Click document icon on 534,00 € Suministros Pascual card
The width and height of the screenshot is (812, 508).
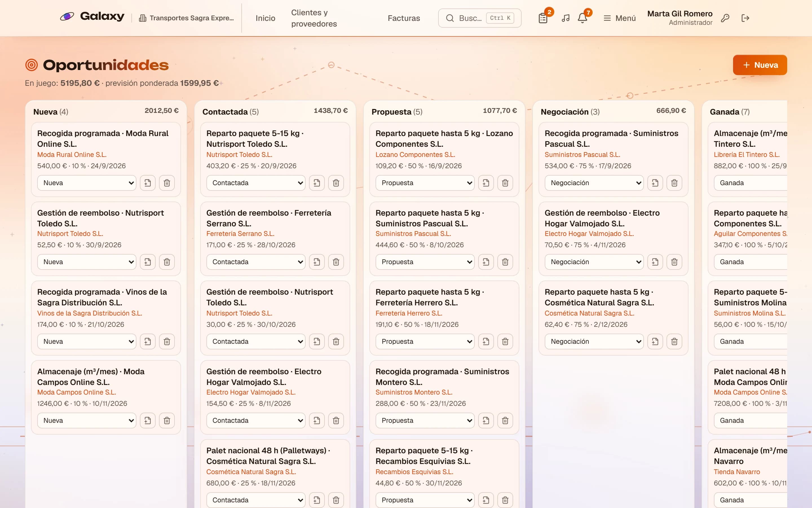(655, 183)
